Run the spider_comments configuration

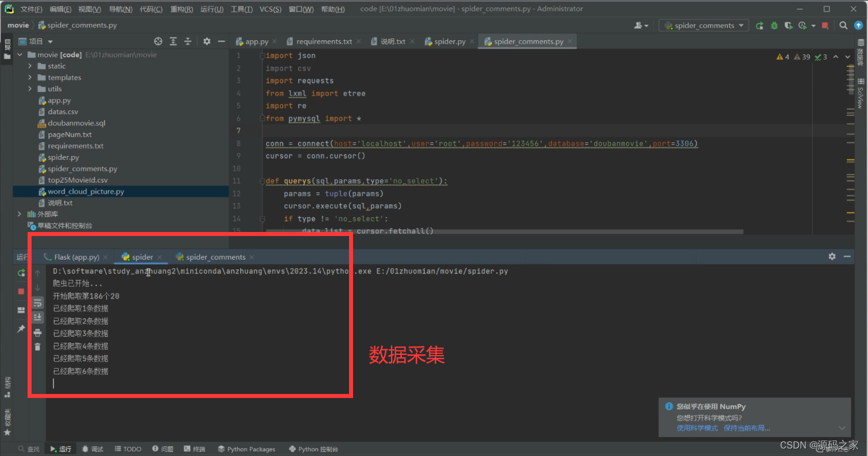pos(759,25)
